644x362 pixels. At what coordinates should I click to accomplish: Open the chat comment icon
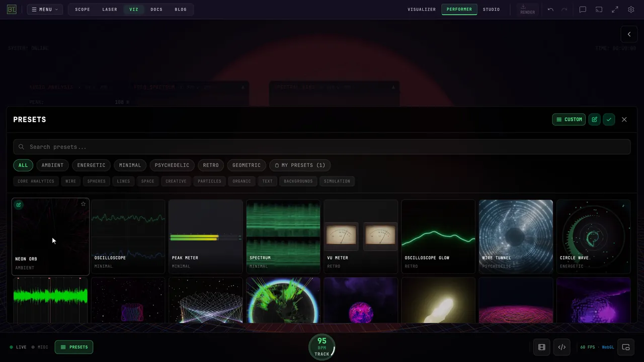(583, 10)
